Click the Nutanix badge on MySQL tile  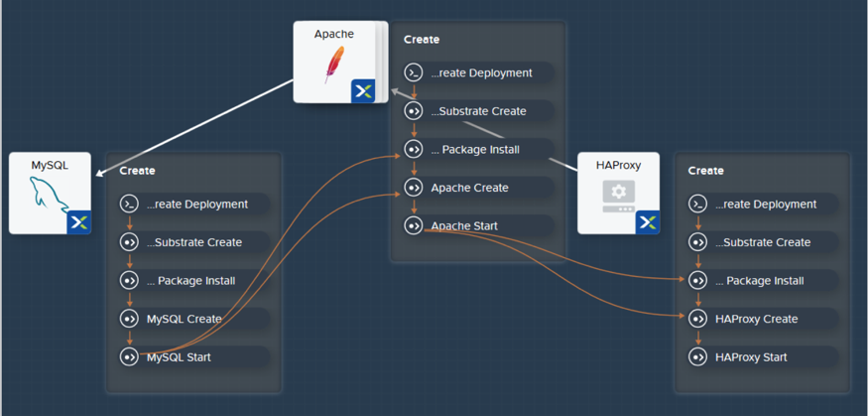(78, 222)
